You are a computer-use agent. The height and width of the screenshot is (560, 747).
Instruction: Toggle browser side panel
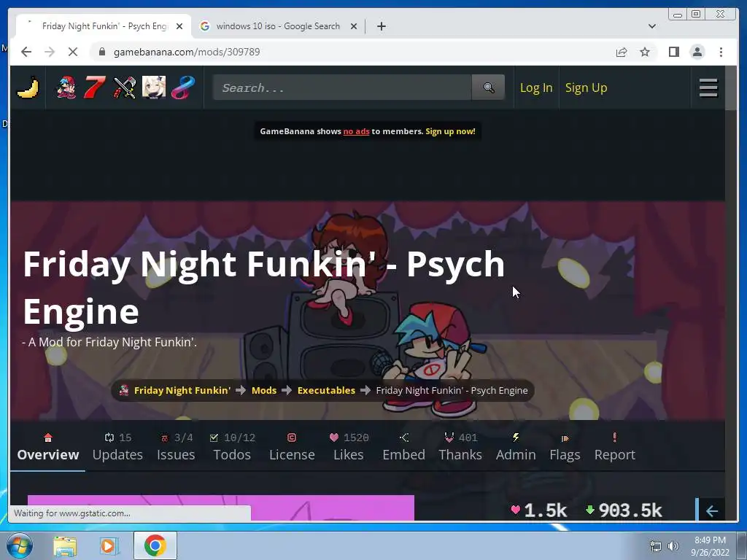[x=673, y=52]
